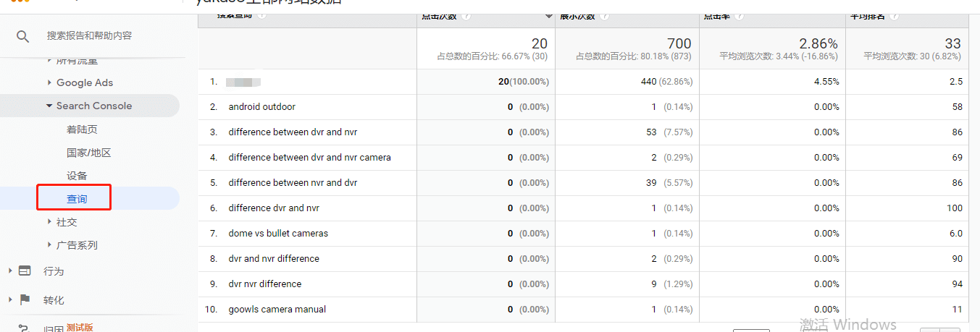Click the sort arrow on 点击次数 column

549,15
